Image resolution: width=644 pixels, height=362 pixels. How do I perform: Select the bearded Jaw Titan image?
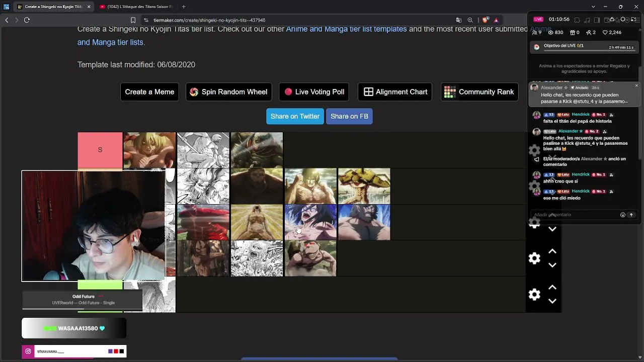coord(364,222)
